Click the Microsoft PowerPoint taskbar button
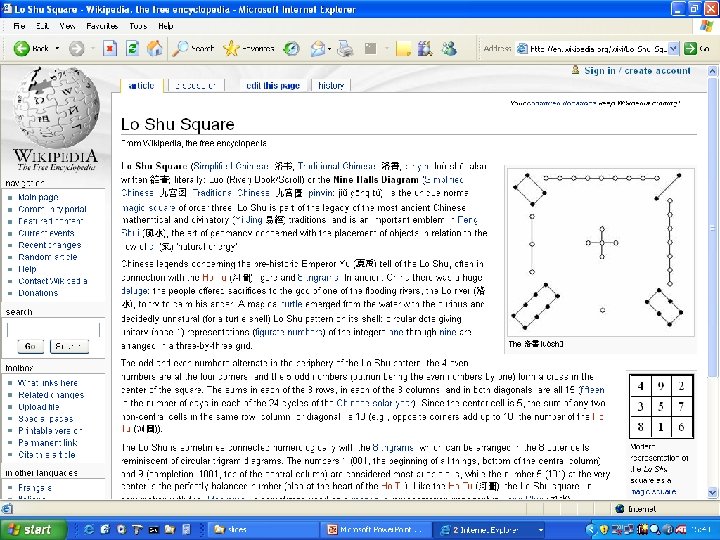This screenshot has width=720, height=540. 375,529
